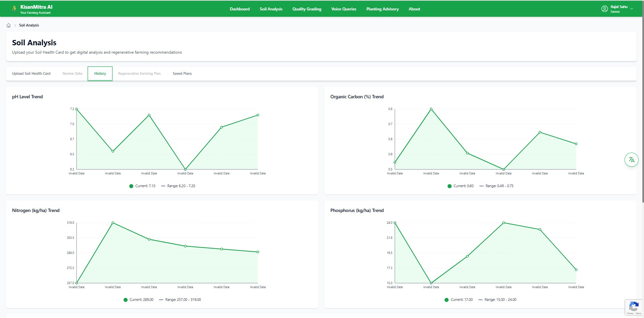Click the Phosphorus Current 17.00 legend dot
Viewport: 644px width, 318px height.
[x=447, y=300]
